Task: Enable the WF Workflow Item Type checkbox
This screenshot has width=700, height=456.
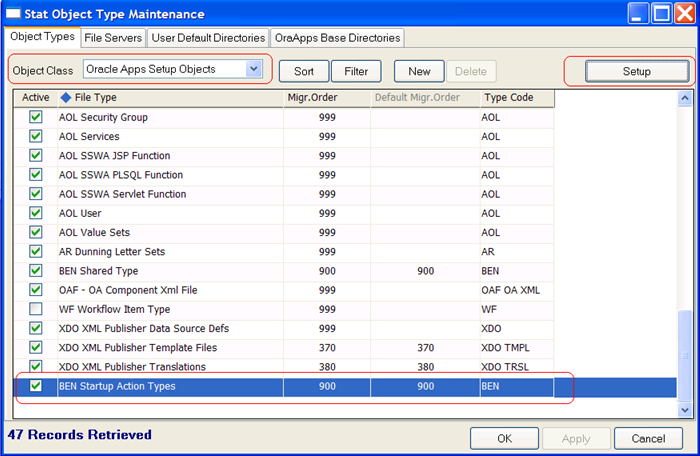Action: point(36,309)
